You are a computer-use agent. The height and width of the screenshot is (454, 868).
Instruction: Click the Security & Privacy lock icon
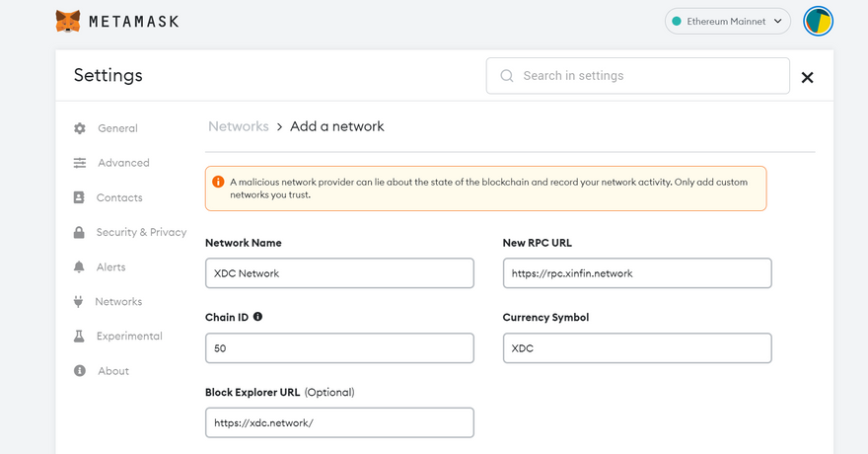pos(79,232)
